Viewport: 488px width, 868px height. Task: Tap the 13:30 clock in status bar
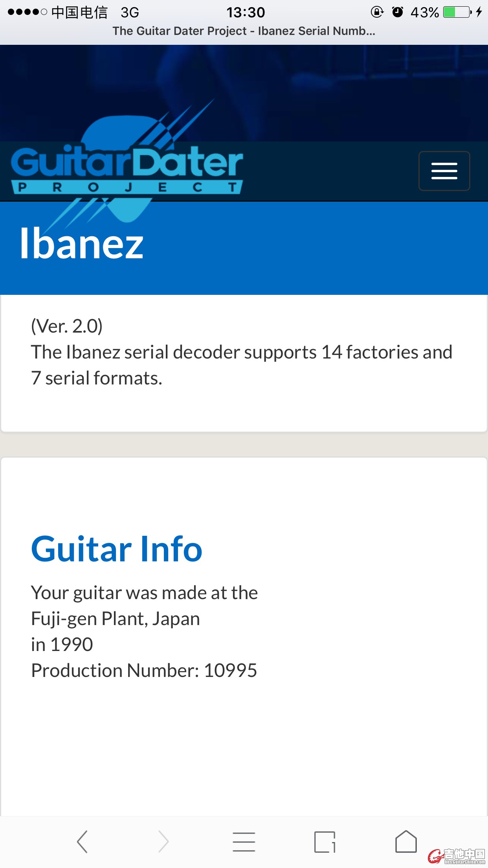click(246, 13)
